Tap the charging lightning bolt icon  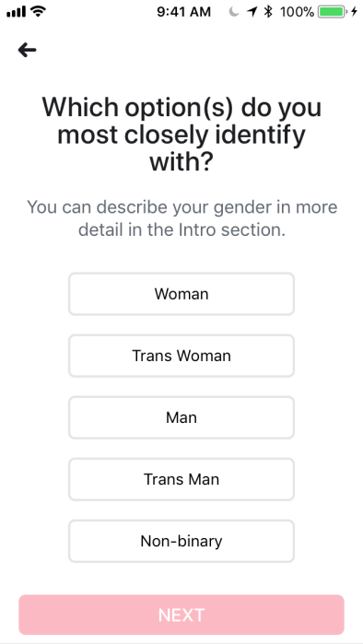pyautogui.click(x=354, y=12)
